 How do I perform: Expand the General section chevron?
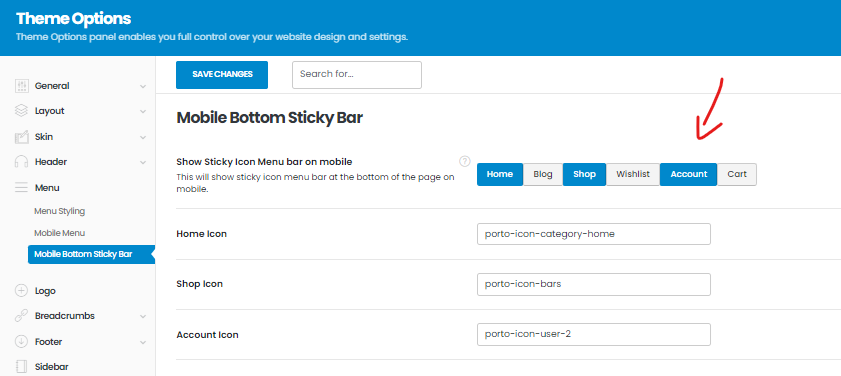pos(143,86)
